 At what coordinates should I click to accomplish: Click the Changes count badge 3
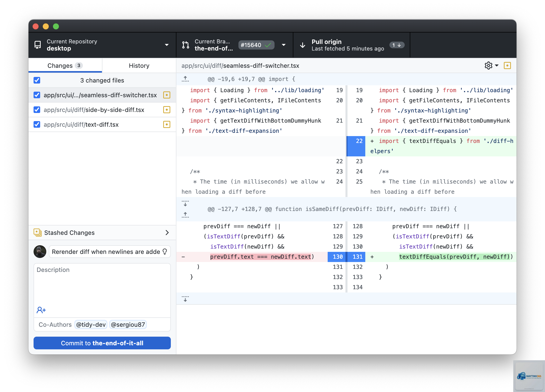(x=79, y=66)
